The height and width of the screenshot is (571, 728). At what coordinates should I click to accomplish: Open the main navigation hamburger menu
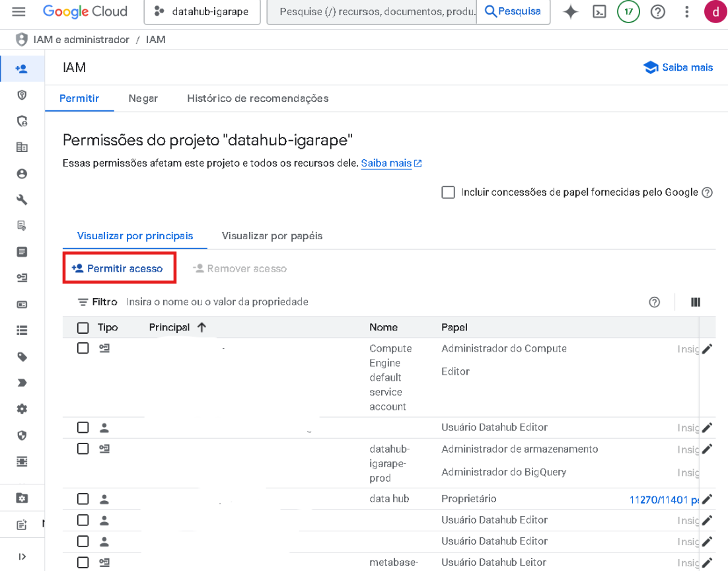(18, 12)
